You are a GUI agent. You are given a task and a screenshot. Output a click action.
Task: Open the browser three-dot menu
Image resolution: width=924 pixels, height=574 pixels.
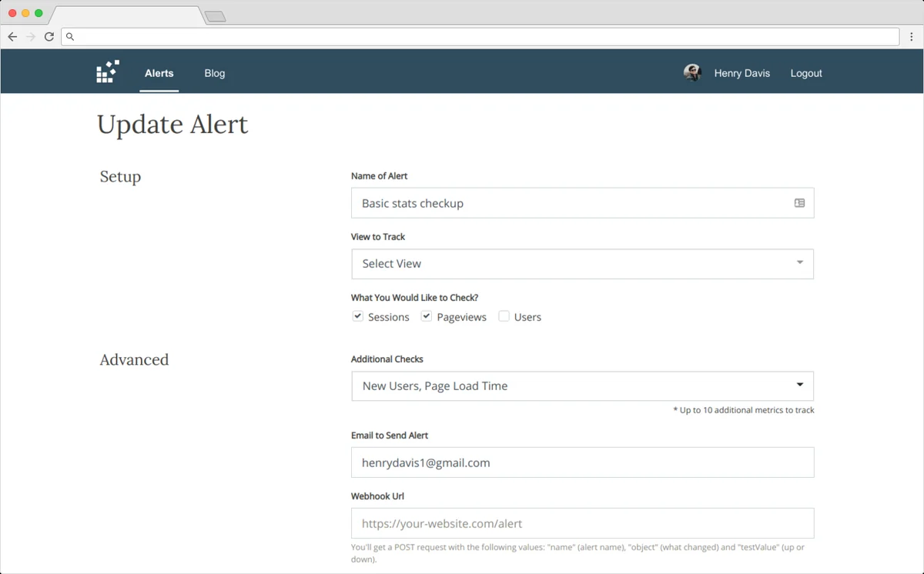click(912, 36)
